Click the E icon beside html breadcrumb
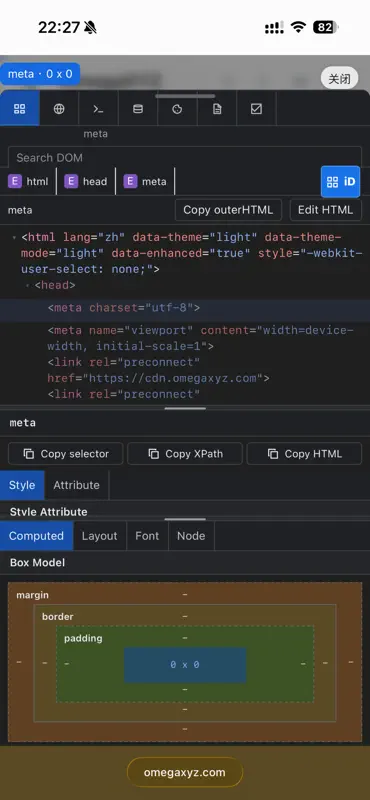The image size is (370, 800). (15, 181)
